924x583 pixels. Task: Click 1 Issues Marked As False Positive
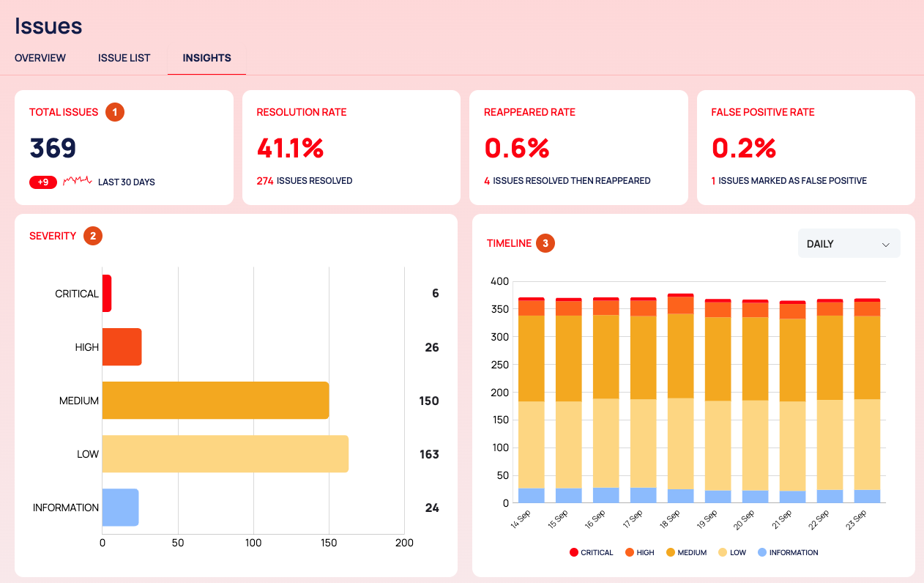coord(789,181)
